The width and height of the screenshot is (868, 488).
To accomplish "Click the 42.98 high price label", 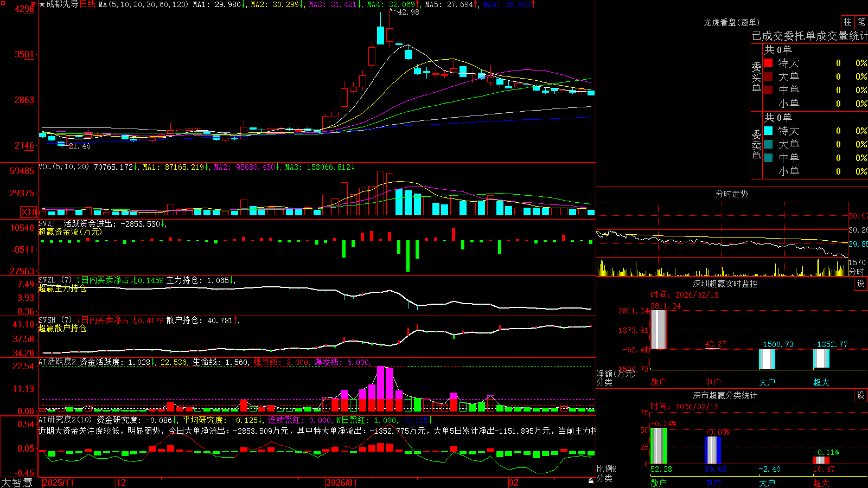I will click(x=409, y=12).
